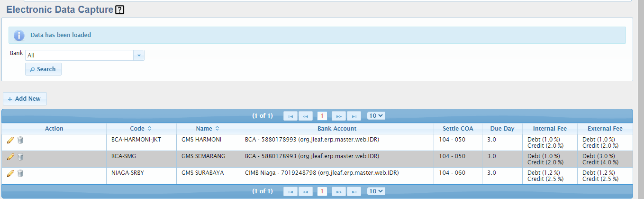Go to next page in bottom paginator

[338, 191]
